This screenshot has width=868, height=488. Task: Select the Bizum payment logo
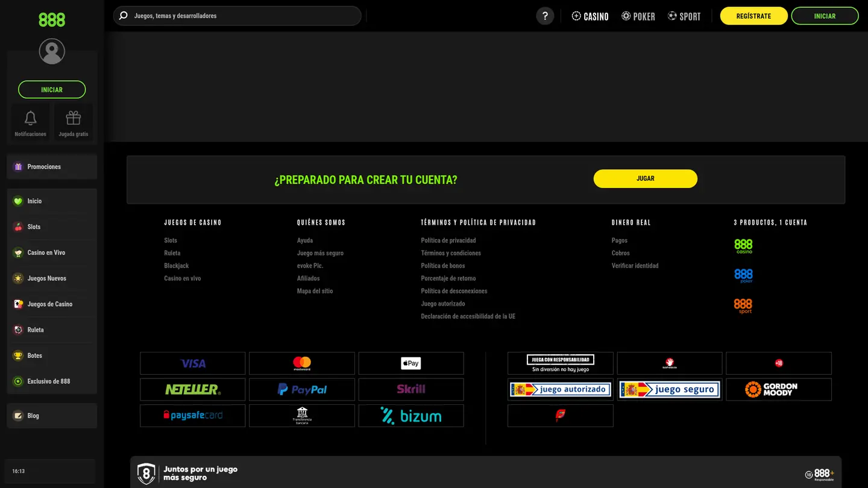click(411, 416)
